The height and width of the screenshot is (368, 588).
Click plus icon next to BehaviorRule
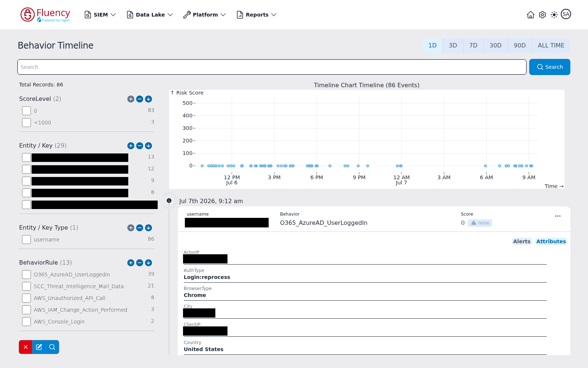[131, 263]
